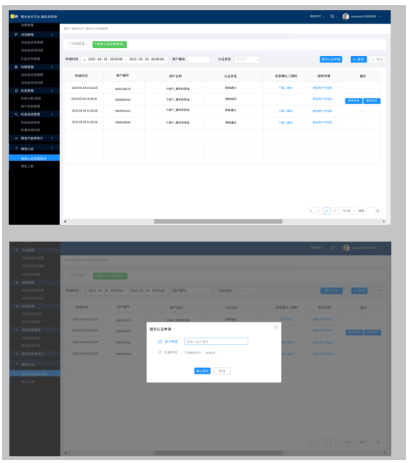The width and height of the screenshot is (410, 463).
Task: Click the user avatar in top window header
Action: click(x=346, y=16)
